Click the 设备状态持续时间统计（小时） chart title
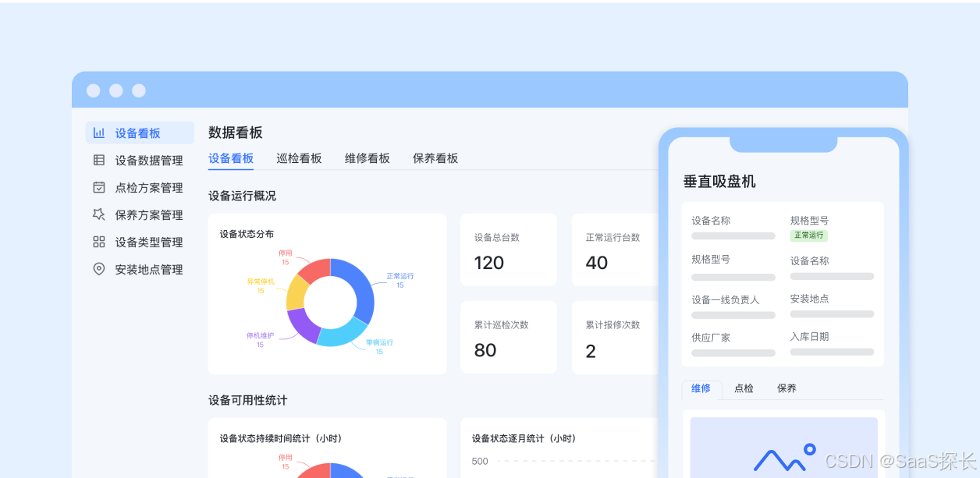The width and height of the screenshot is (980, 478). point(281,438)
